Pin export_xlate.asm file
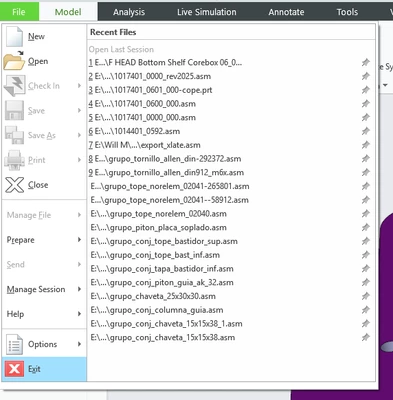Viewport: 393px width, 400px height. 366,145
